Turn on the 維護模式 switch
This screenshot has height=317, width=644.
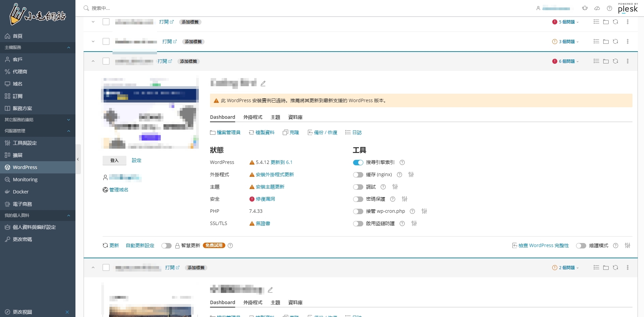pos(581,246)
